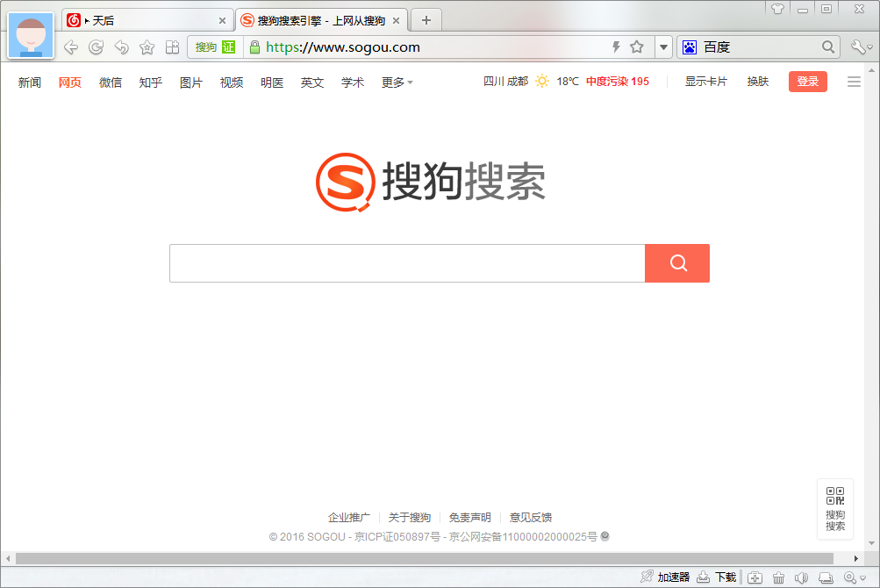
Task: Open the 新闻 category
Action: coord(30,82)
